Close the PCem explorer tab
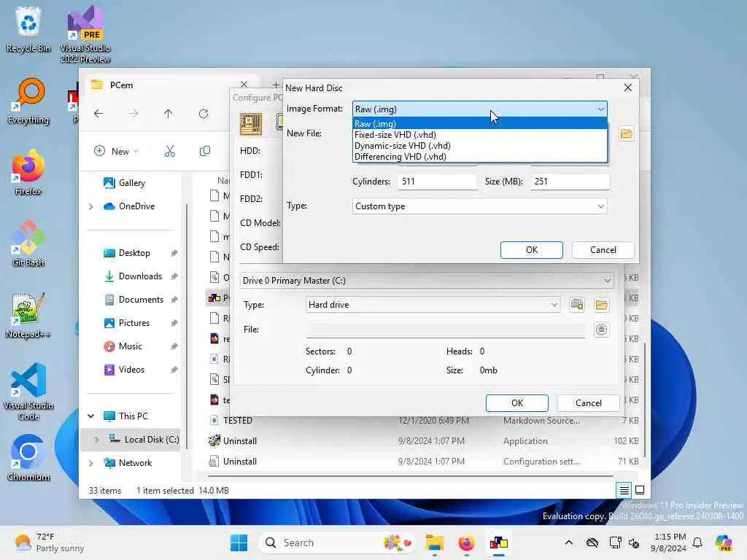 pos(244,85)
